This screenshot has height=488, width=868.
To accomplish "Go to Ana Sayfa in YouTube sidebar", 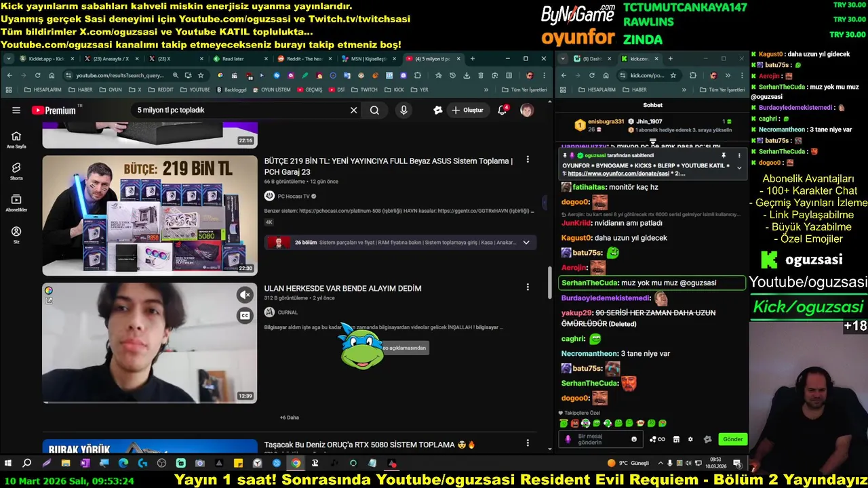I will pyautogui.click(x=16, y=140).
